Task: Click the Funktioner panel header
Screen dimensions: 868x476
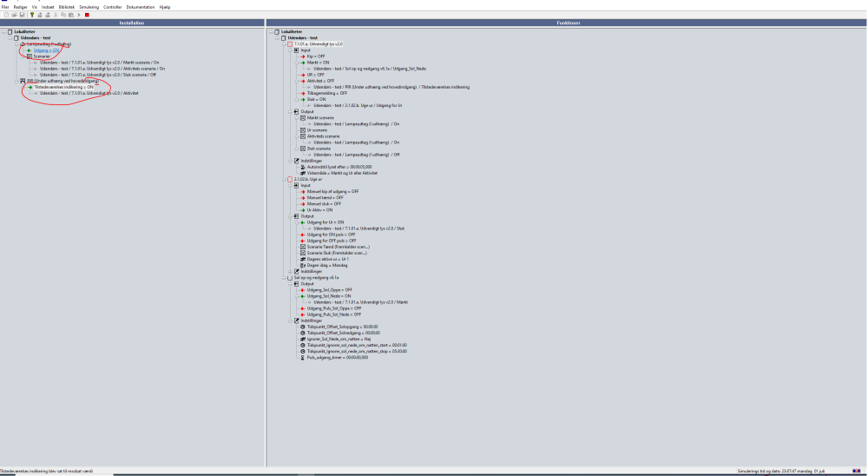Action: pos(565,23)
